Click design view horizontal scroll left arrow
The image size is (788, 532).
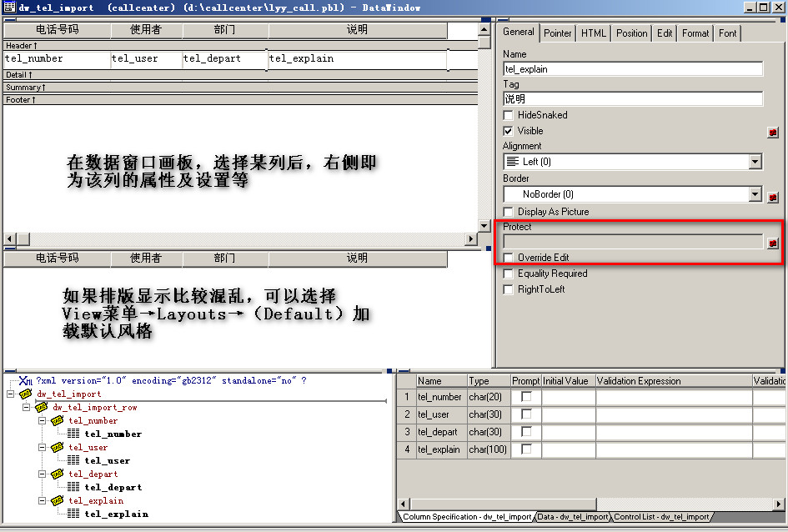[9, 238]
